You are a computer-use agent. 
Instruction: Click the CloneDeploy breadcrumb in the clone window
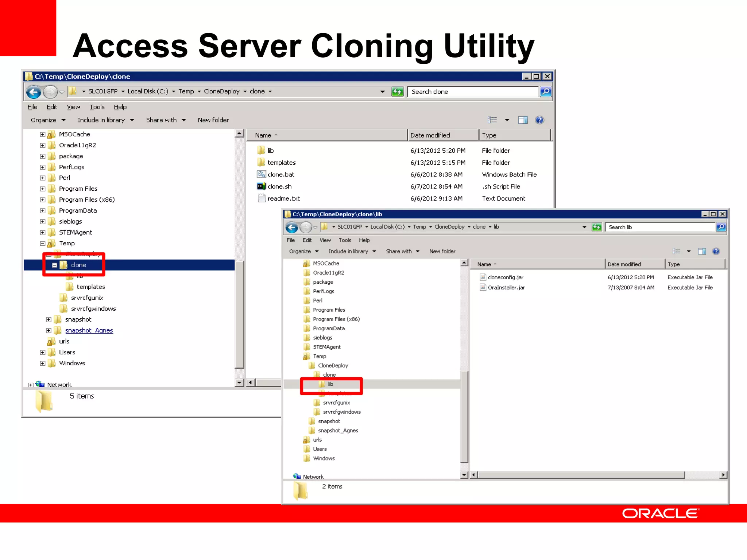coord(221,91)
